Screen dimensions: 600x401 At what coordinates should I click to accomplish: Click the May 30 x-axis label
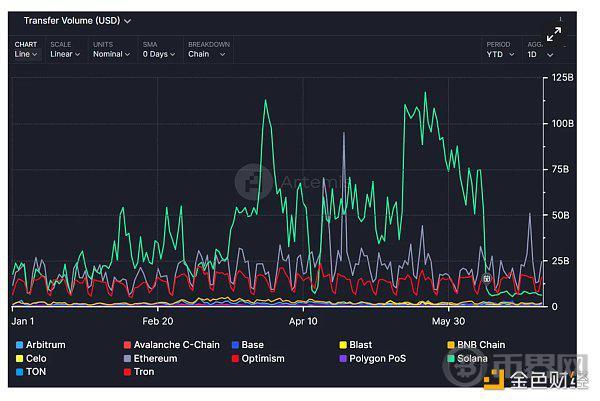pos(448,321)
